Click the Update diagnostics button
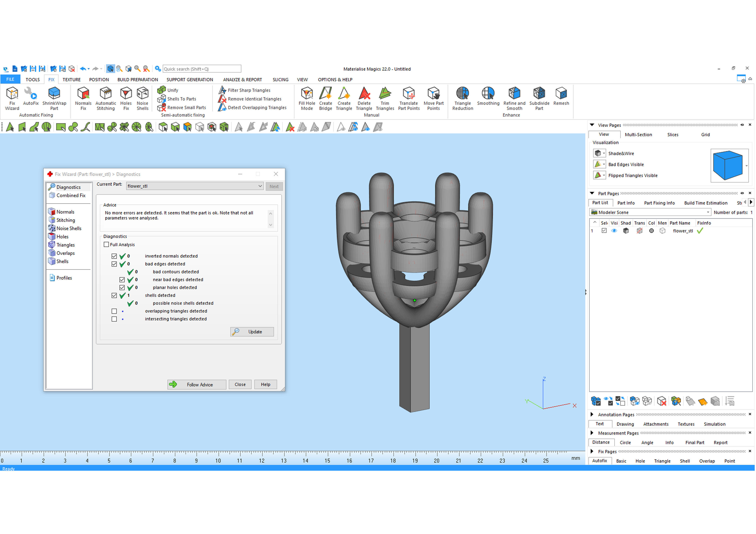The width and height of the screenshot is (756, 534). pos(252,332)
